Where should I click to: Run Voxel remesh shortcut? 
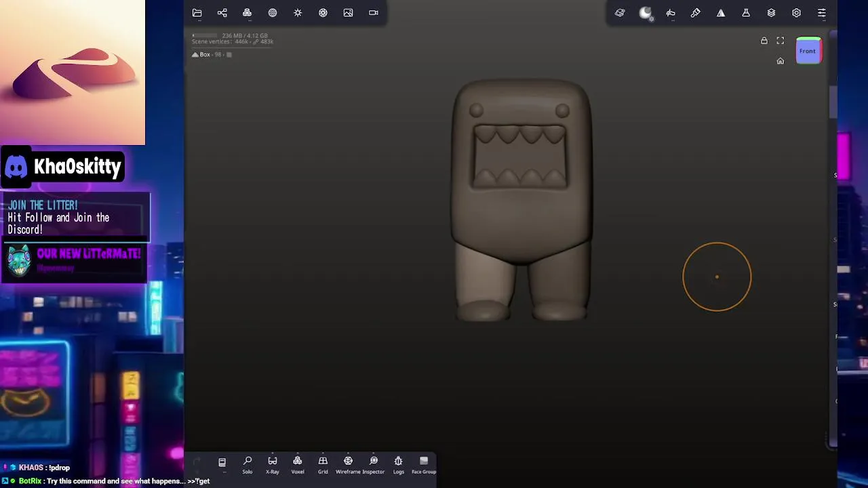[298, 465]
